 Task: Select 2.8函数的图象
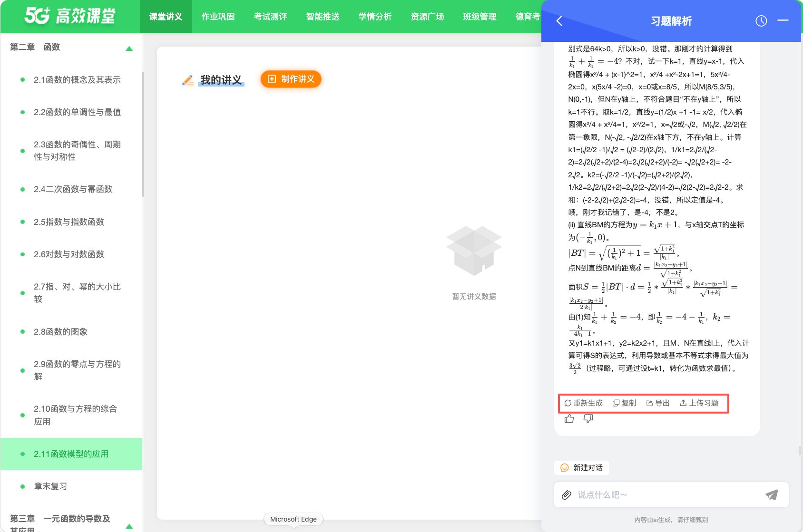[71, 332]
